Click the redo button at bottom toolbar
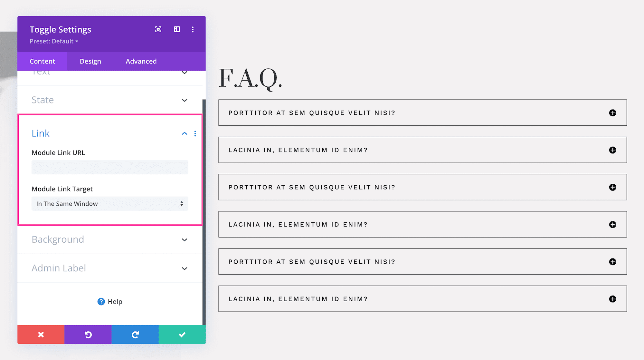Viewport: 644px width, 360px height. pos(135,334)
